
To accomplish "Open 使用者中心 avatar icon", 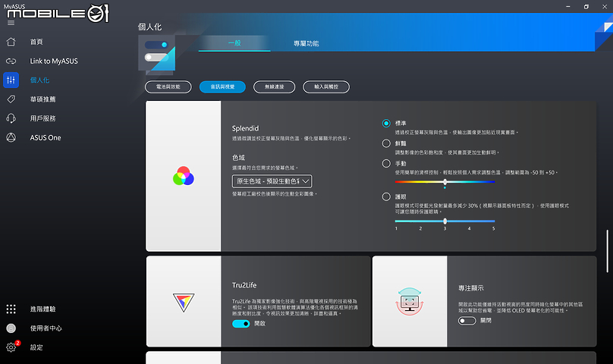I will tap(11, 328).
